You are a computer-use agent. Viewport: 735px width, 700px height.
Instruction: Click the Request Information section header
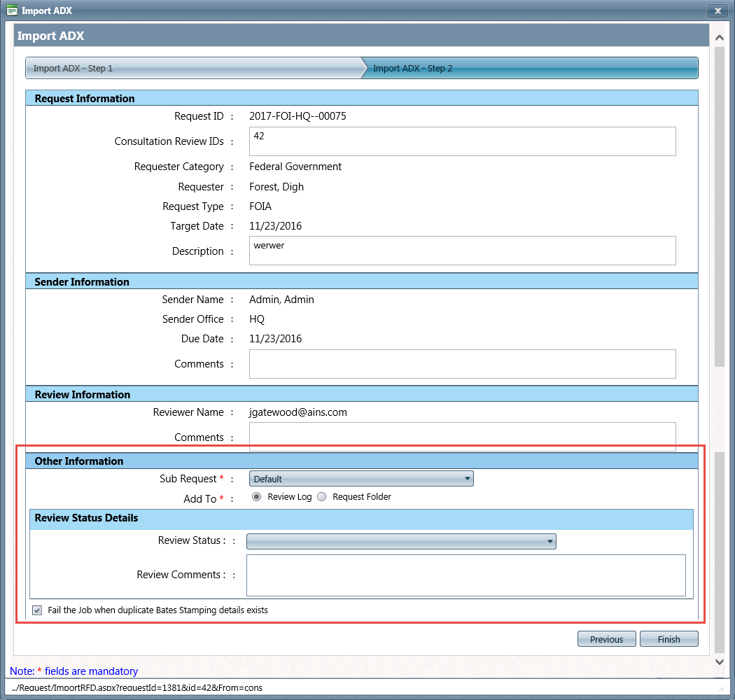click(x=361, y=99)
